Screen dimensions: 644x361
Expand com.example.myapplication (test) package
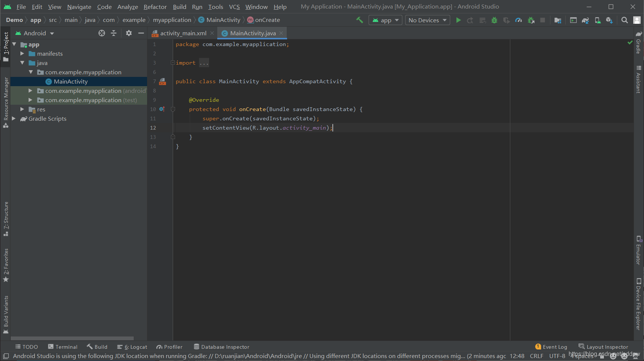tap(30, 100)
